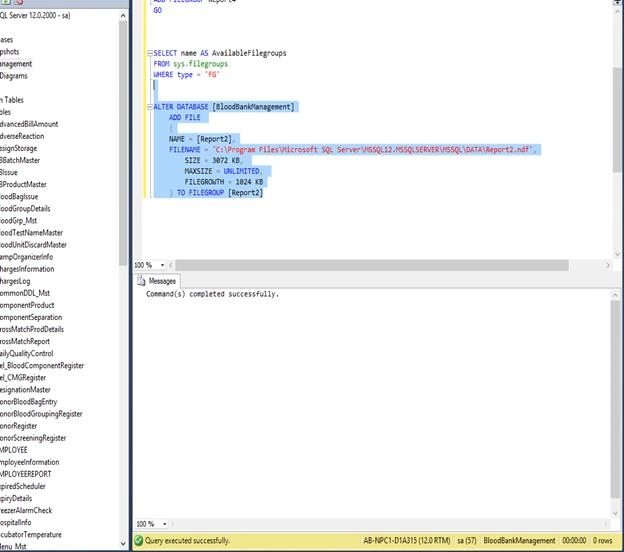Click query editor vertical scrollbar up arrow
This screenshot has height=552, width=624.
click(617, 11)
